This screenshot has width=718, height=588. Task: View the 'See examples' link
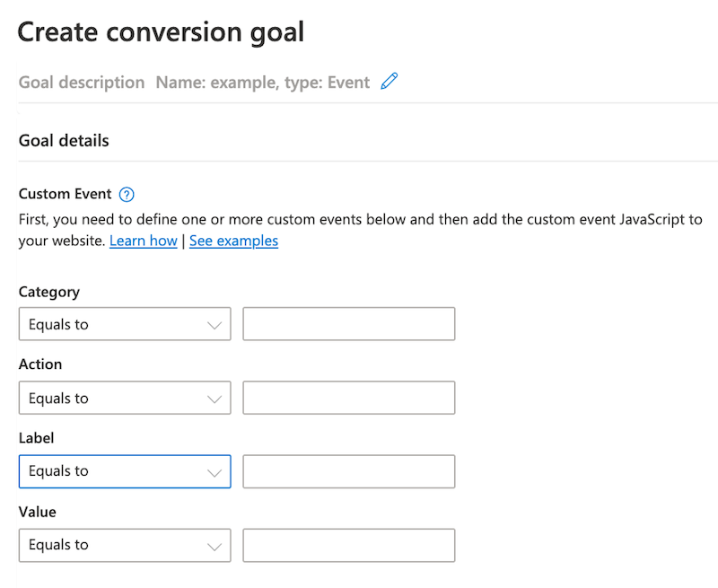pyautogui.click(x=233, y=241)
